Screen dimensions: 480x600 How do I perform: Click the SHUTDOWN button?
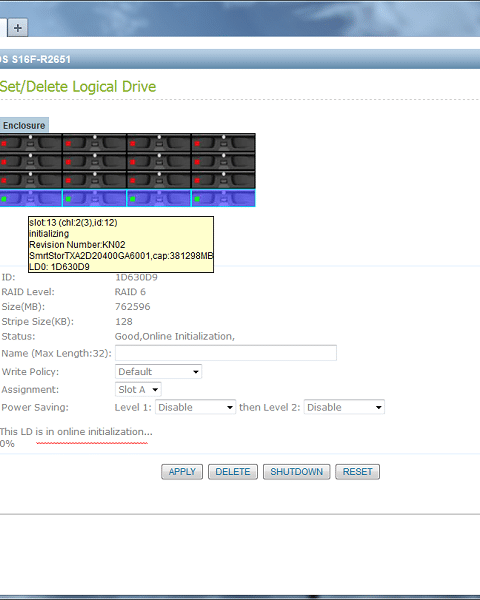click(x=296, y=472)
